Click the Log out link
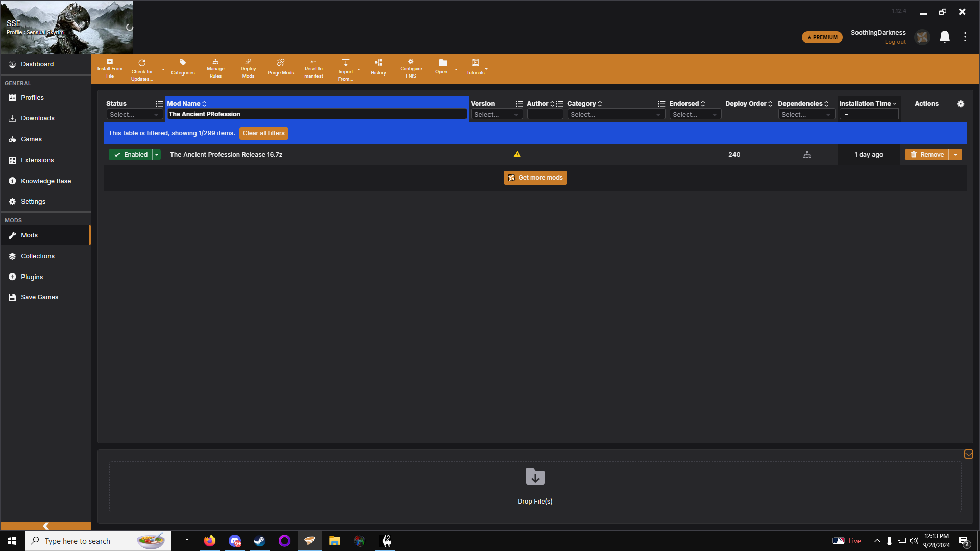Image resolution: width=980 pixels, height=551 pixels. 895,42
